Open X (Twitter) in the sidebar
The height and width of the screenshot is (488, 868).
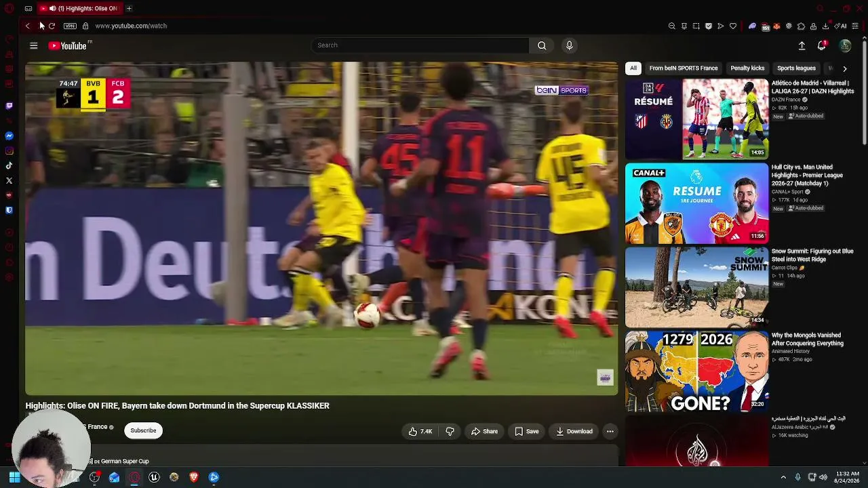pos(9,180)
